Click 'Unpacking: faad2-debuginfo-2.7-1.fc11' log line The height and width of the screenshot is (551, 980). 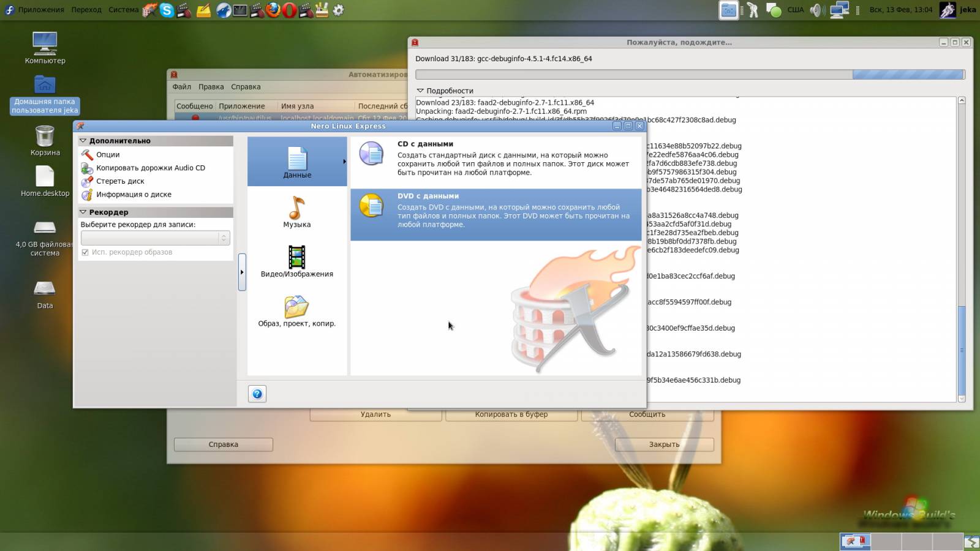click(501, 111)
